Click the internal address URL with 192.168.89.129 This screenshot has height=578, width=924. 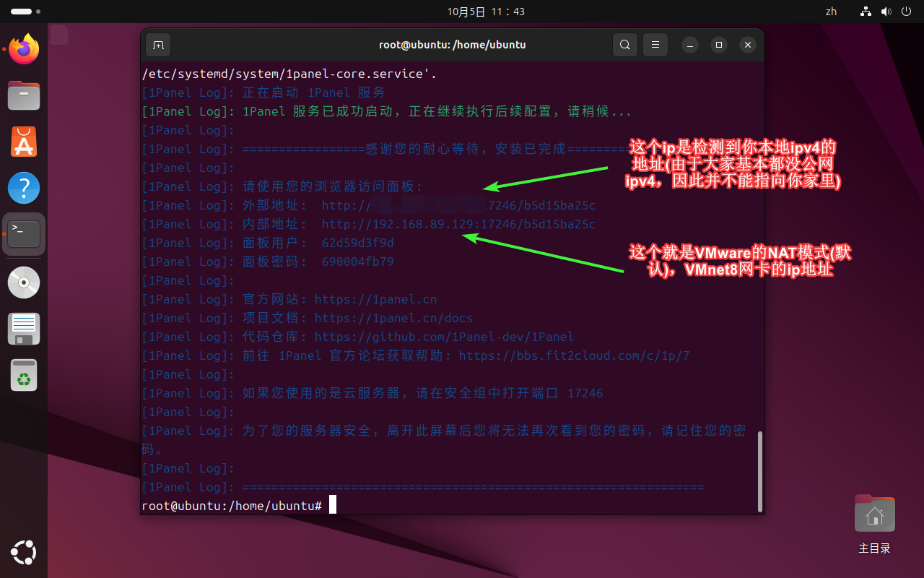click(x=458, y=224)
